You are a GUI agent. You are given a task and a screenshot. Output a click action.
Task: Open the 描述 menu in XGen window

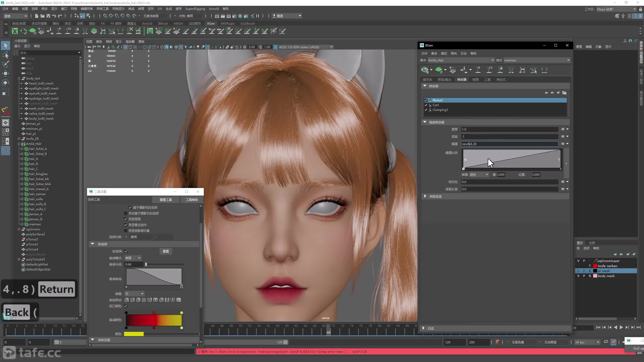pyautogui.click(x=444, y=53)
